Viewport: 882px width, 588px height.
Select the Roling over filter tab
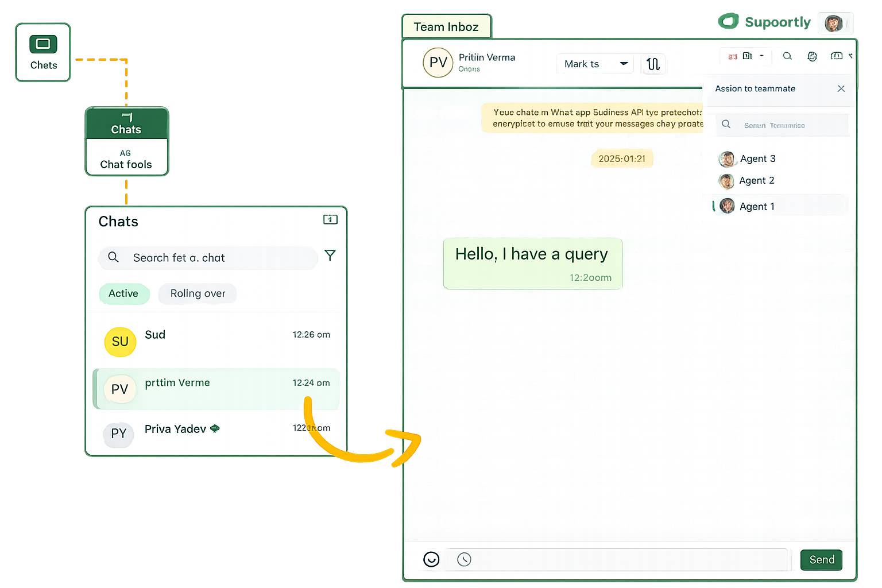click(198, 293)
